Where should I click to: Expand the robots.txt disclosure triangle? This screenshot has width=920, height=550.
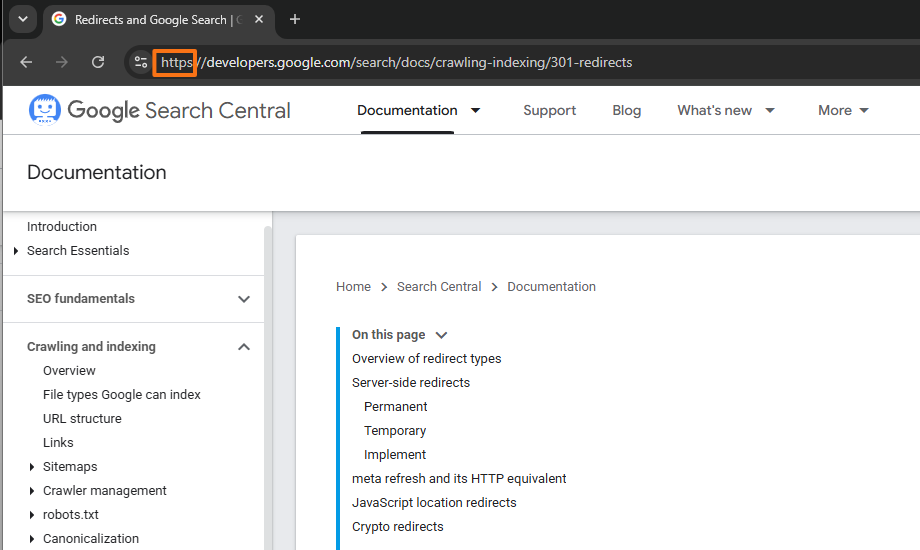click(x=32, y=515)
